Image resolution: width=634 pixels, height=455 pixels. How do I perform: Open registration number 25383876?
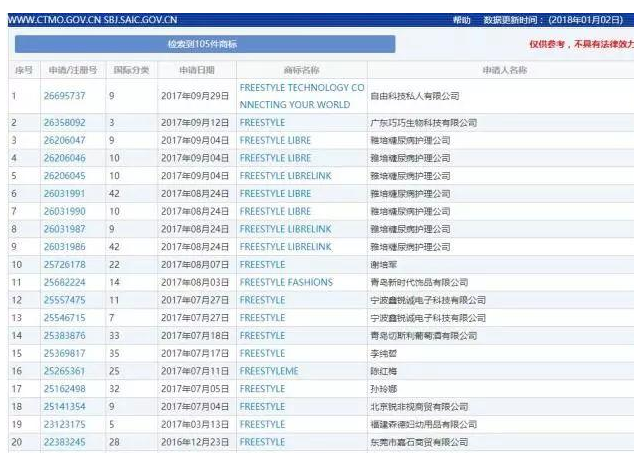(x=64, y=336)
